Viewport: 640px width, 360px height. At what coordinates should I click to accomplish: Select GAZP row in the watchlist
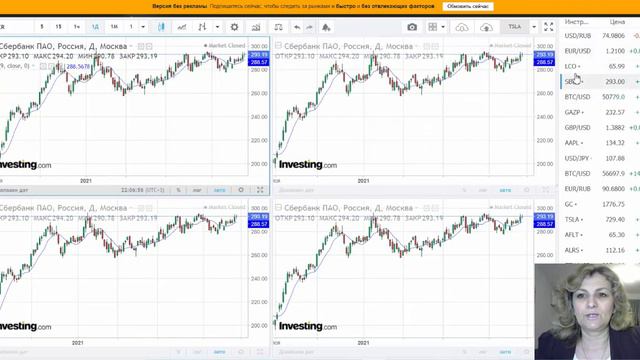pos(600,112)
